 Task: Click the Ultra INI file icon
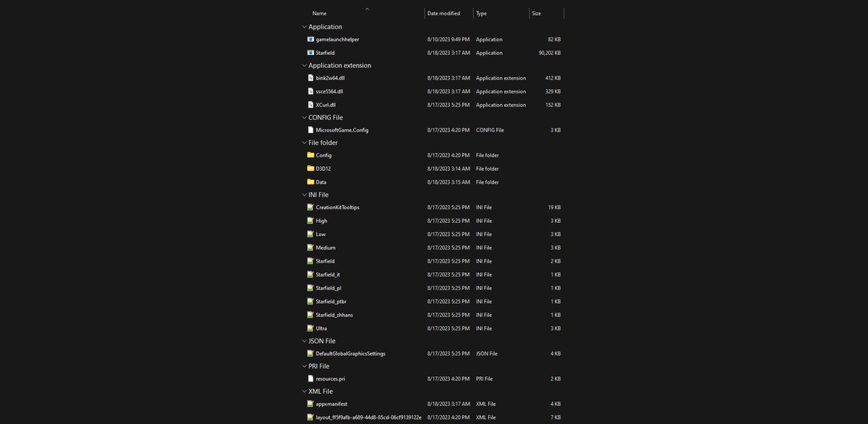coord(310,328)
